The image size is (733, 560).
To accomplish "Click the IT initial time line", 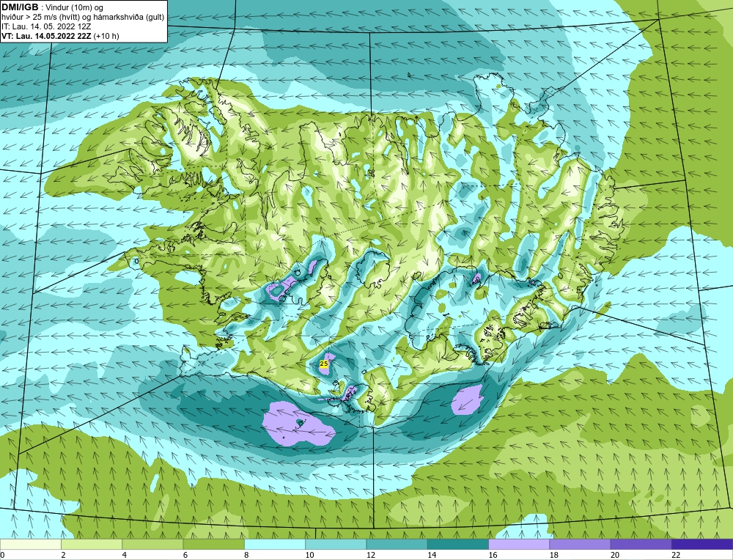I will click(46, 26).
